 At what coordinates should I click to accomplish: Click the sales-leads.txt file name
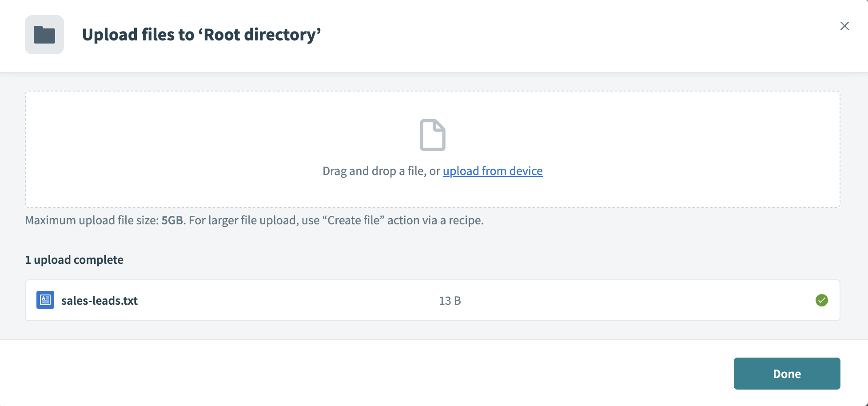pos(100,300)
